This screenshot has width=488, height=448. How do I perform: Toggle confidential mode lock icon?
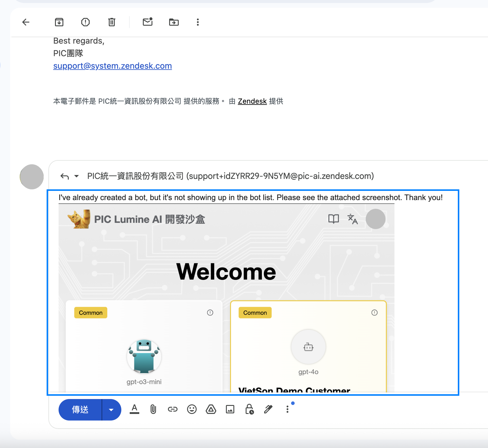(x=249, y=409)
